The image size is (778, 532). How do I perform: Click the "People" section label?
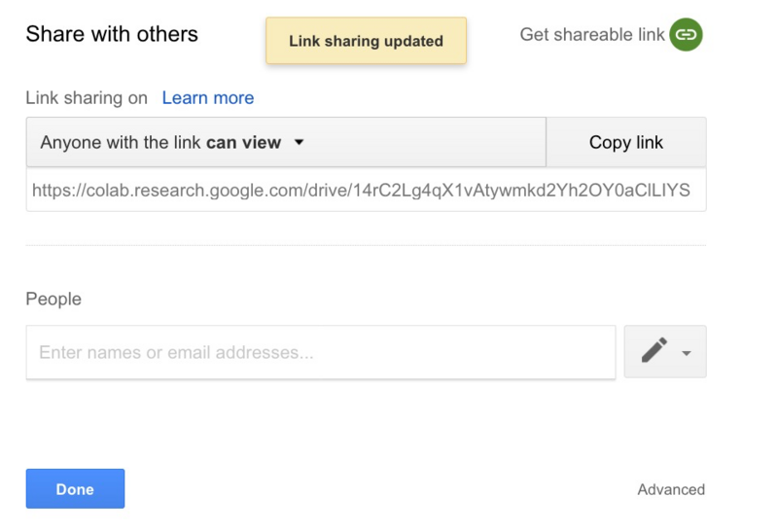pyautogui.click(x=53, y=300)
